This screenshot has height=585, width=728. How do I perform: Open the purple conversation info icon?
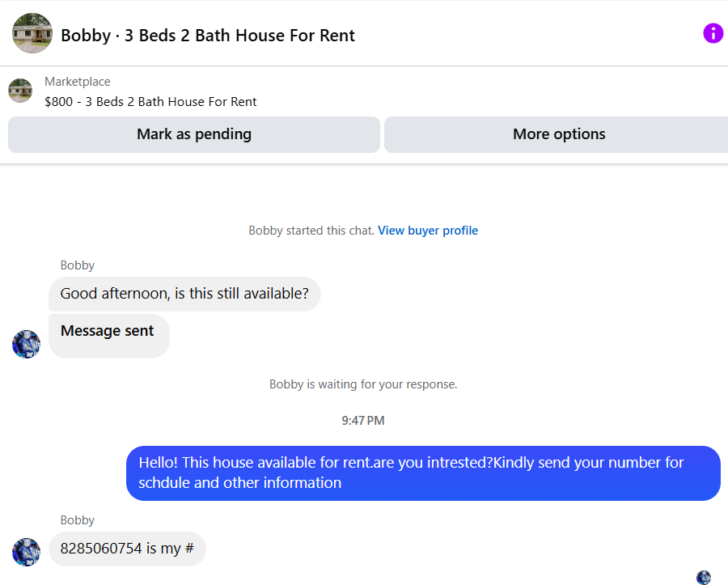coord(713,33)
